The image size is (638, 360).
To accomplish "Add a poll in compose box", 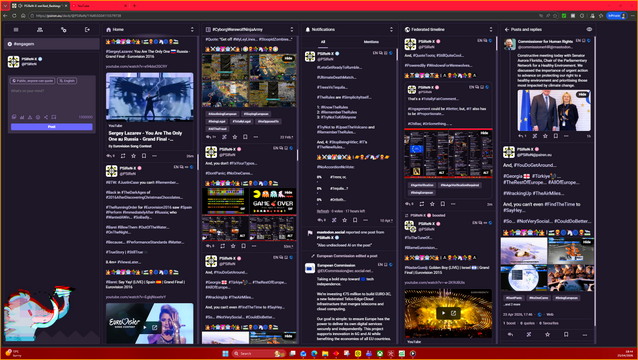I will pyautogui.click(x=22, y=117).
